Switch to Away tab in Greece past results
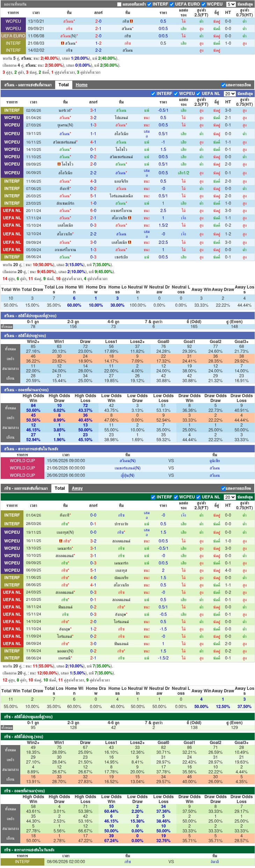Image resolution: width=255 pixels, height=868 pixels. [x=77, y=488]
